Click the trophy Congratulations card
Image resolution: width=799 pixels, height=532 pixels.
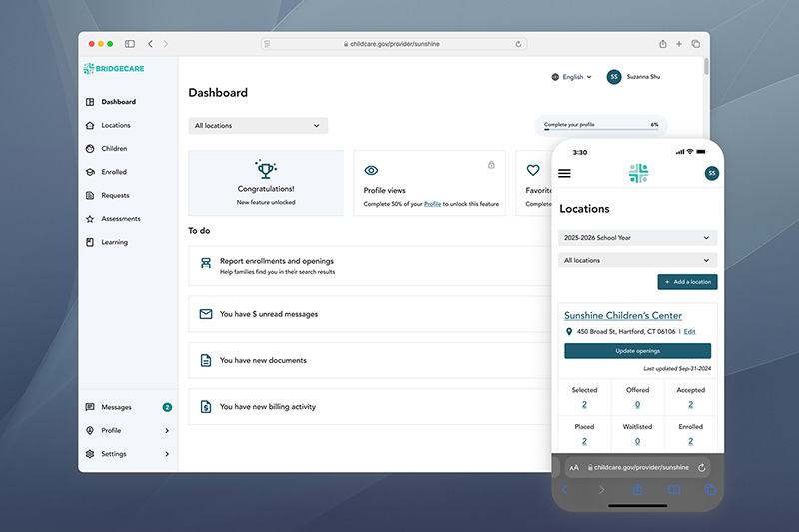[266, 182]
